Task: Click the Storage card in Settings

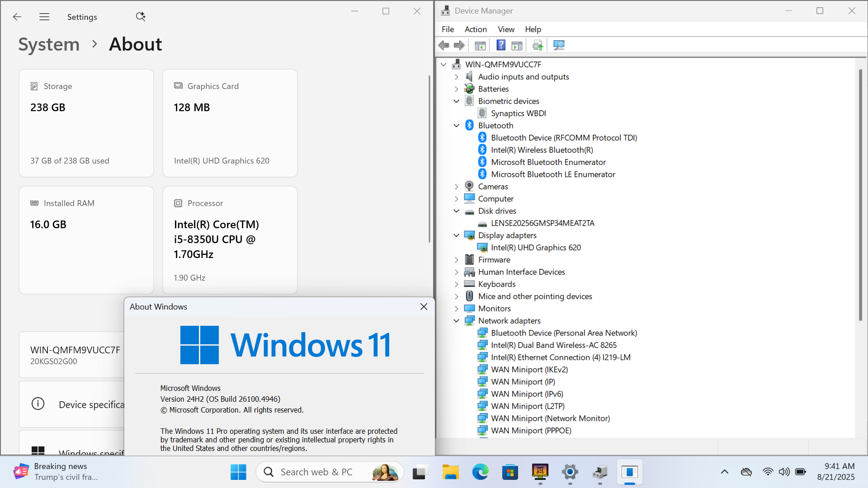Action: [x=86, y=123]
